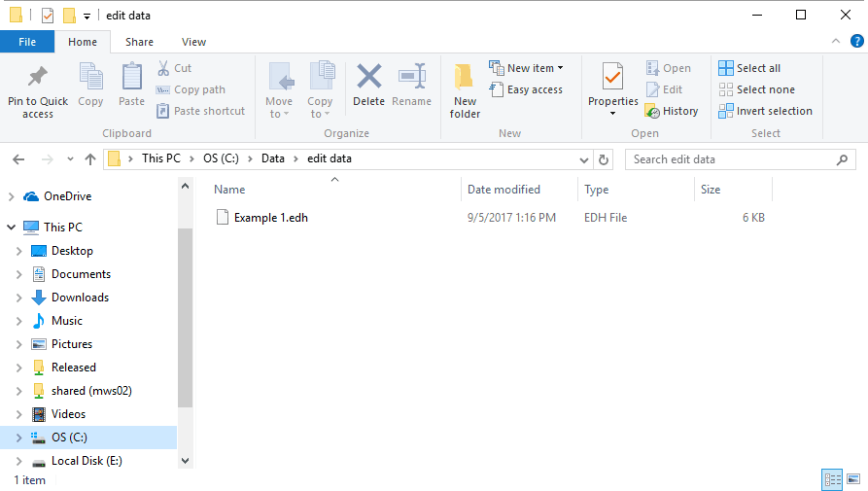Image resolution: width=868 pixels, height=491 pixels.
Task: Click edit data in the address path
Action: [x=330, y=158]
